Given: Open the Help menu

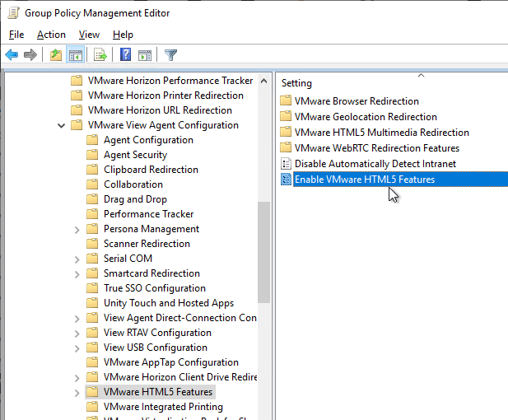Looking at the screenshot, I should pyautogui.click(x=123, y=35).
